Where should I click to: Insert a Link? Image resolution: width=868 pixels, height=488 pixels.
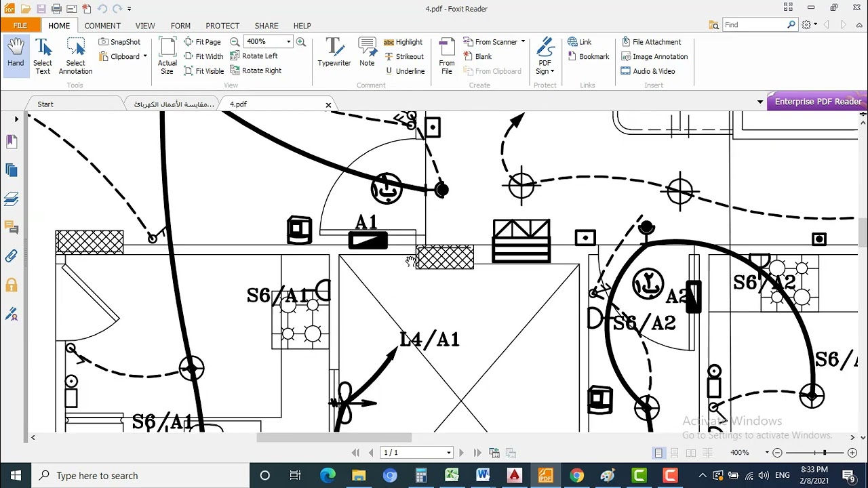579,42
